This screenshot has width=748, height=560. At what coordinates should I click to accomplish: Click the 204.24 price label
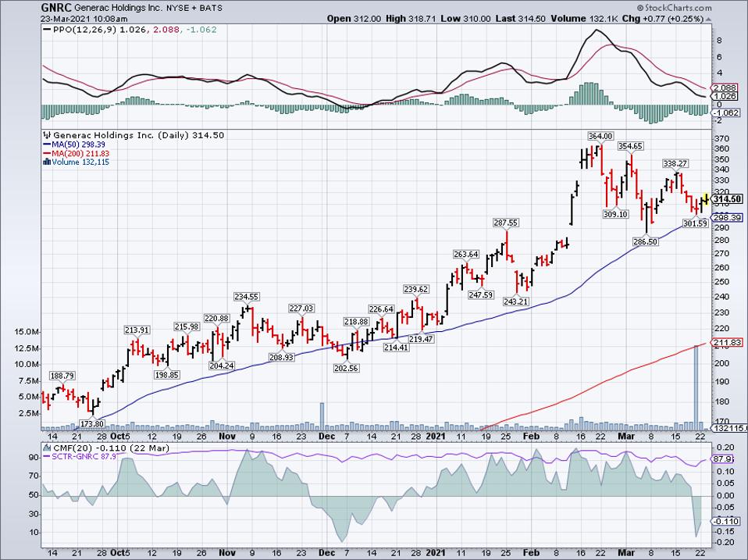[221, 366]
